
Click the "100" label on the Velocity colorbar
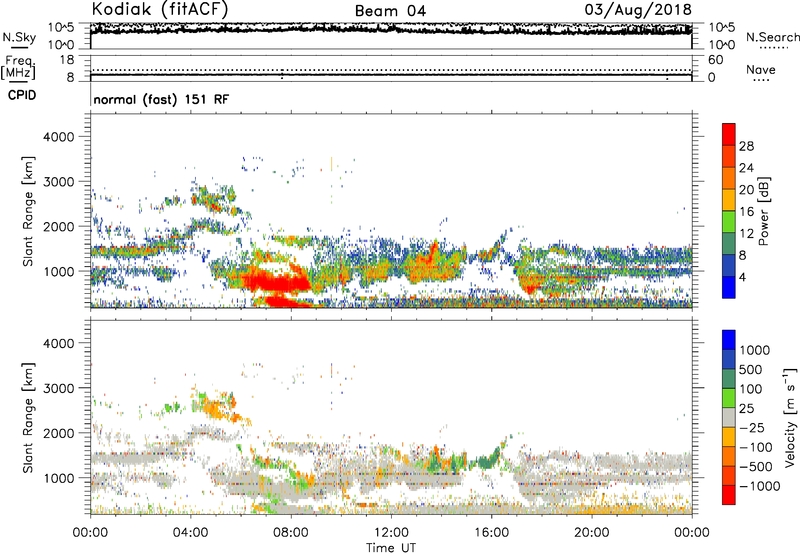tap(751, 389)
